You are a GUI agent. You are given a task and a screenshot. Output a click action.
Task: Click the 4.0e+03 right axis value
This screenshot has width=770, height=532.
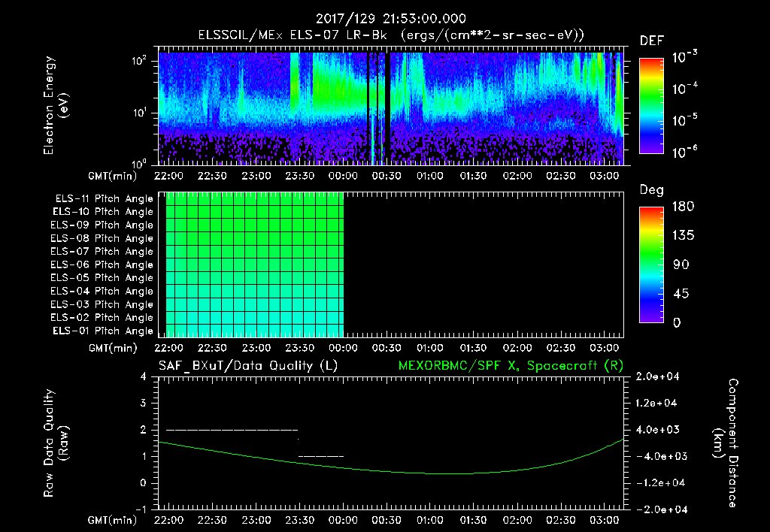coord(657,430)
